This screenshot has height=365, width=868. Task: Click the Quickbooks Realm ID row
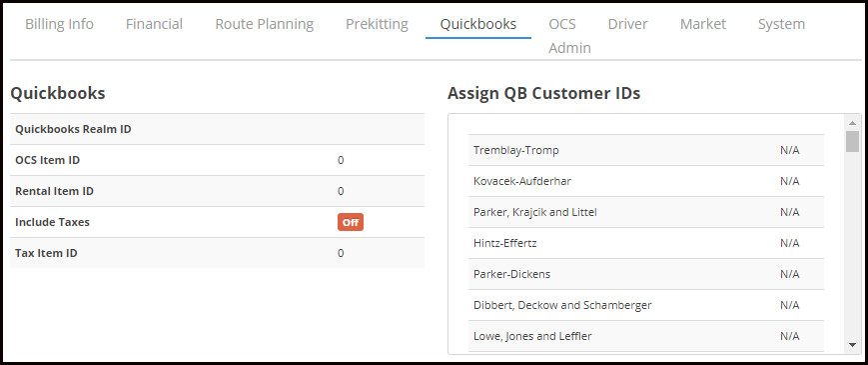(x=217, y=129)
